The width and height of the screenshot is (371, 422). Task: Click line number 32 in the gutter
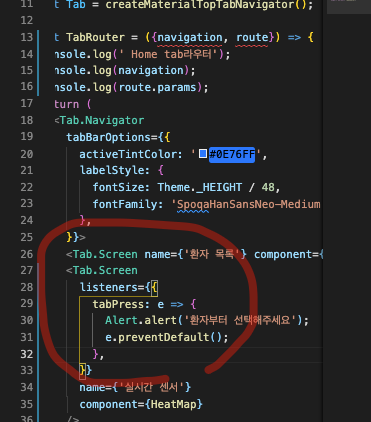(27, 354)
